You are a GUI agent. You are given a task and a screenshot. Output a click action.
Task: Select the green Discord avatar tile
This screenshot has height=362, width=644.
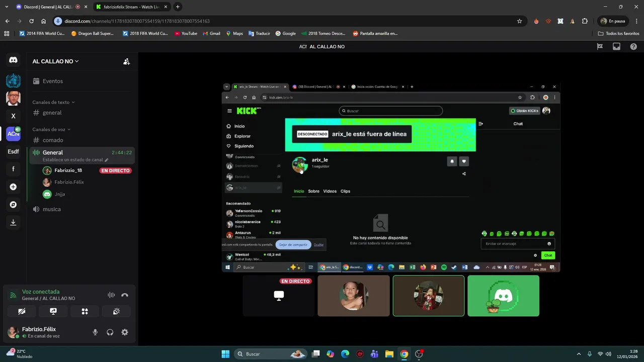[503, 296]
